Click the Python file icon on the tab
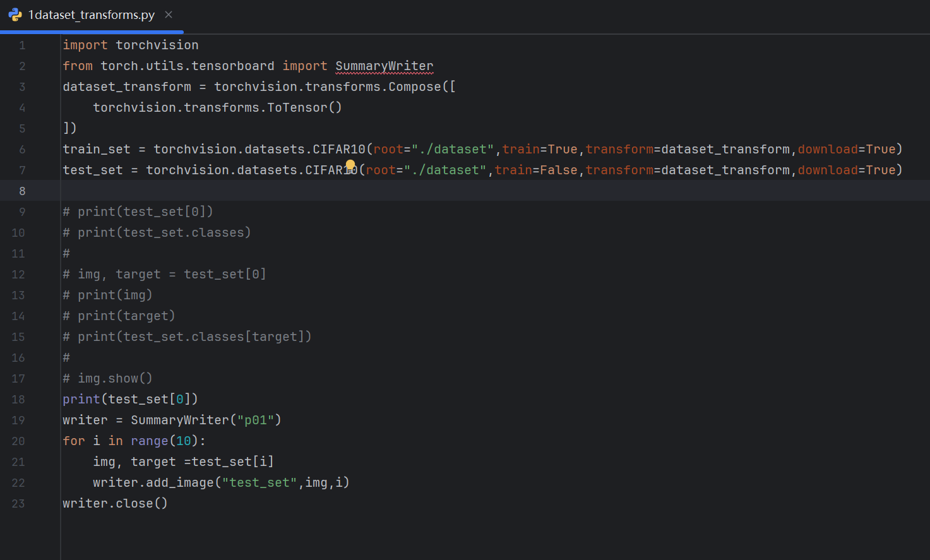 pyautogui.click(x=15, y=15)
